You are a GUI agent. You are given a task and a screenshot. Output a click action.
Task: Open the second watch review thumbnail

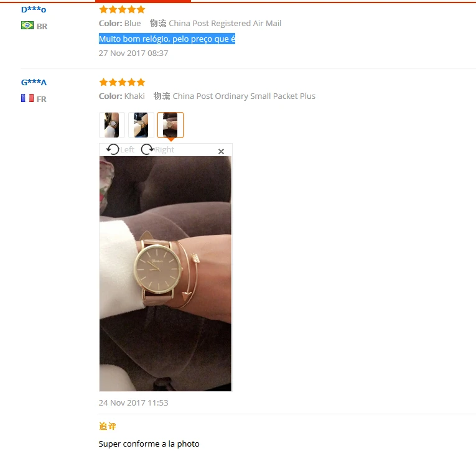[x=141, y=125]
